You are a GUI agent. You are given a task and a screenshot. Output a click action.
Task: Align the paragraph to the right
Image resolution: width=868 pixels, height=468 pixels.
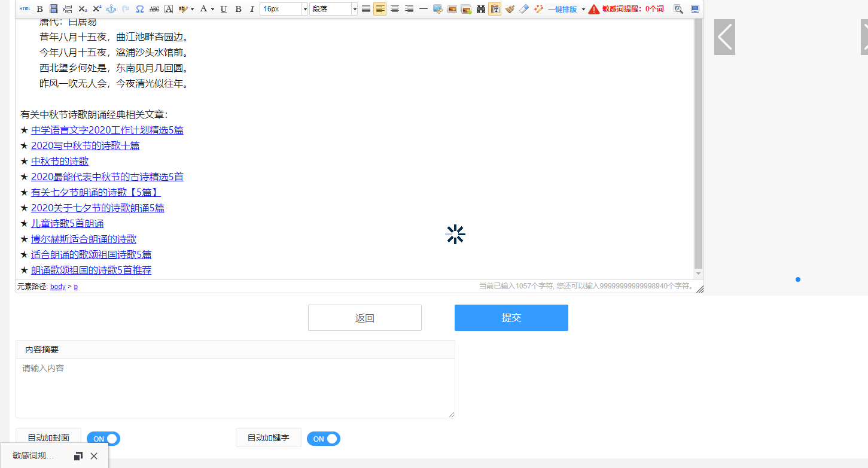pyautogui.click(x=409, y=9)
